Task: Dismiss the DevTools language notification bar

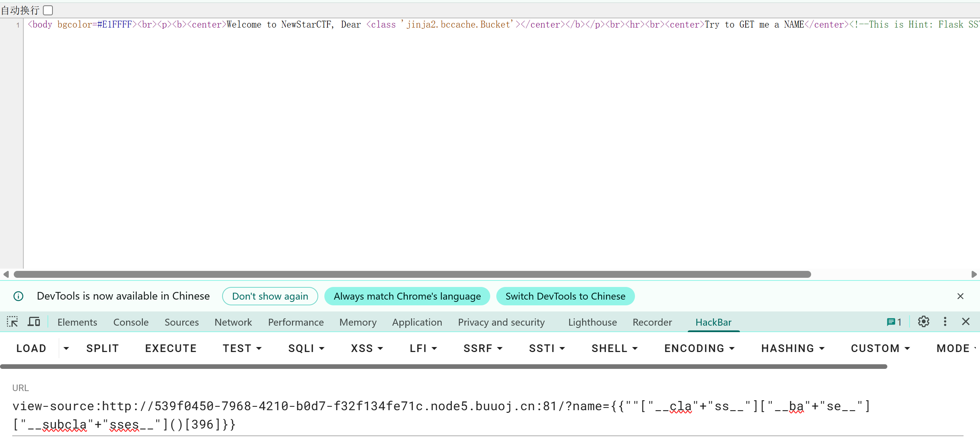Action: click(x=960, y=296)
